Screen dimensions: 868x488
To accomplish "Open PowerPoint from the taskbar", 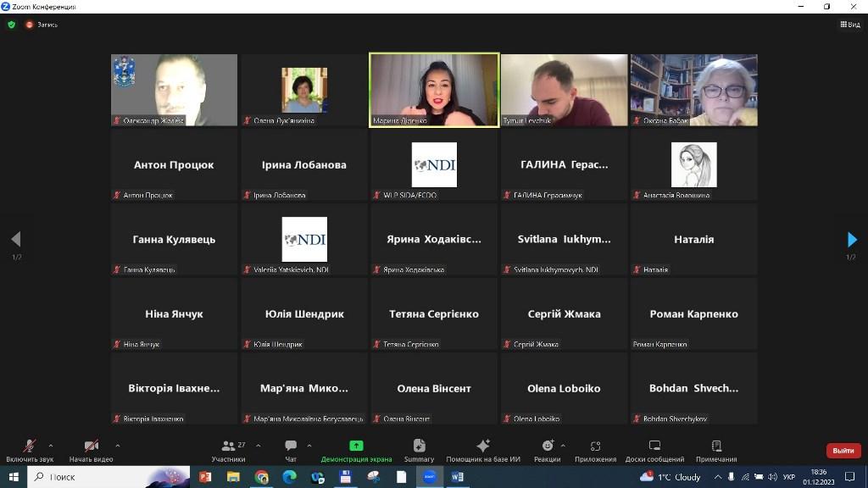I will (205, 476).
